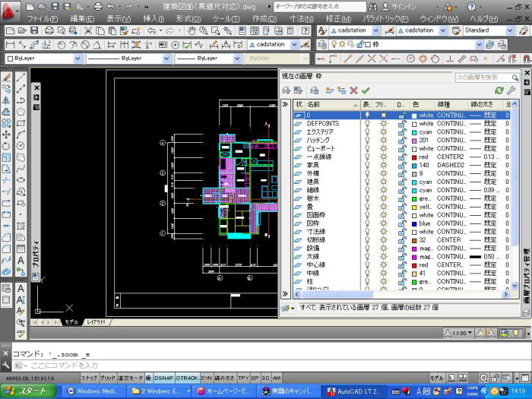The height and width of the screenshot is (399, 532).
Task: Open the Standard table style dropdown
Action: click(x=510, y=31)
